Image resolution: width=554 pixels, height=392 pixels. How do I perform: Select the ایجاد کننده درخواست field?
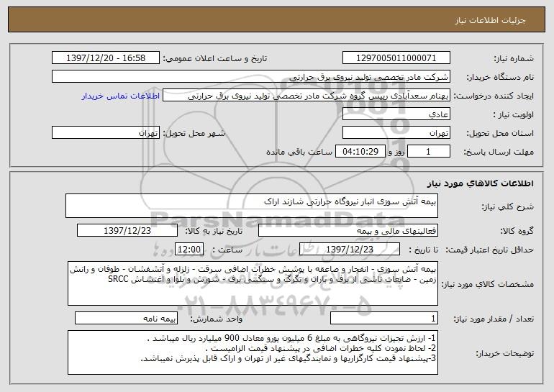pos(306,96)
